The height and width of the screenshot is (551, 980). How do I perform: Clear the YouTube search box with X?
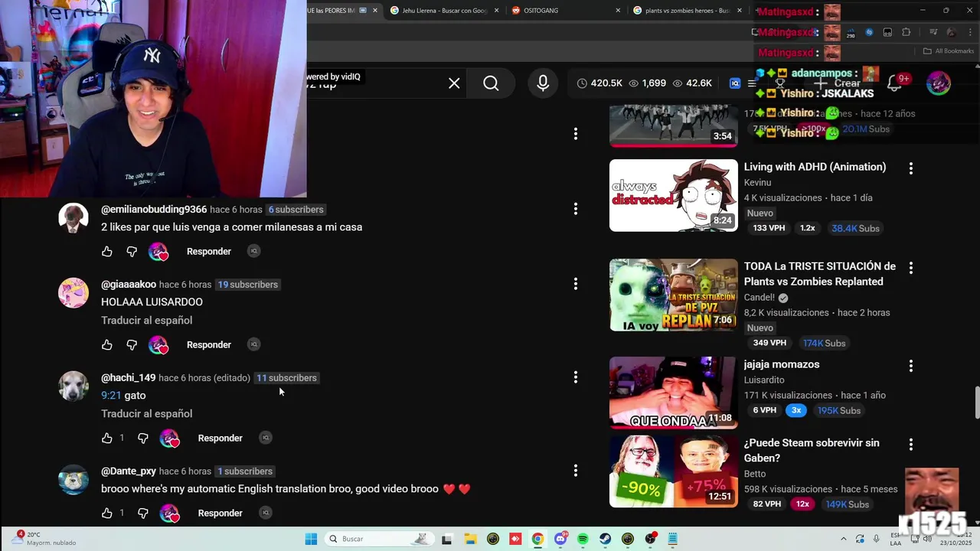(x=454, y=83)
